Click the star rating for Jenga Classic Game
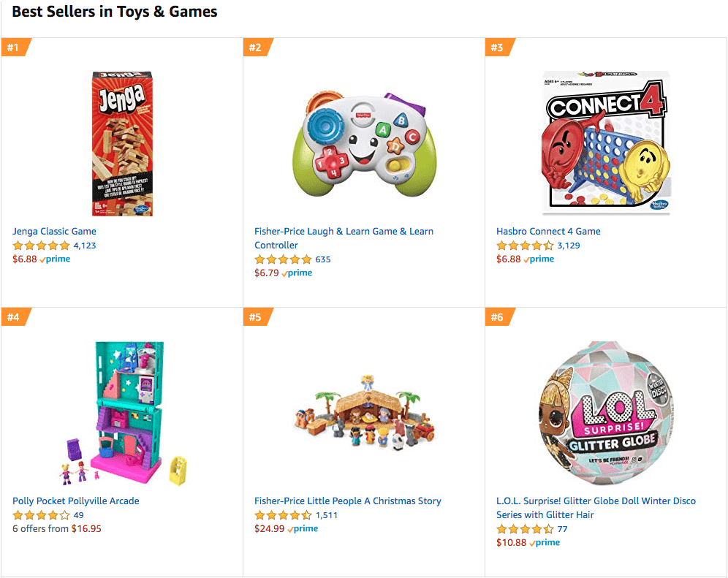 pos(38,246)
